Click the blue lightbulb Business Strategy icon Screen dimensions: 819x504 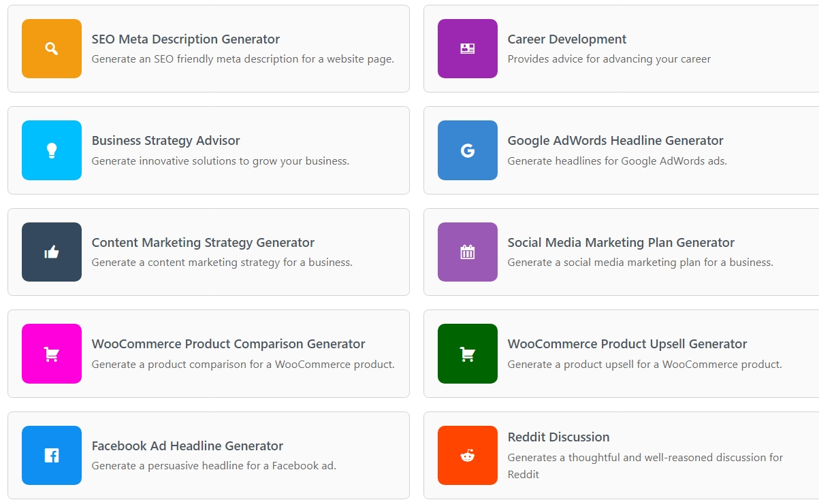tap(52, 150)
